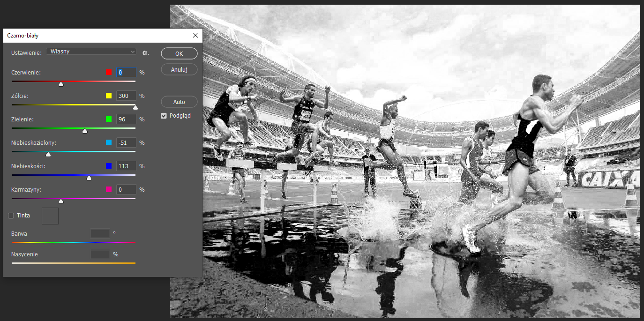Click the Żółcie slider handle
Viewport: 644px width, 321px height.
pyautogui.click(x=135, y=107)
